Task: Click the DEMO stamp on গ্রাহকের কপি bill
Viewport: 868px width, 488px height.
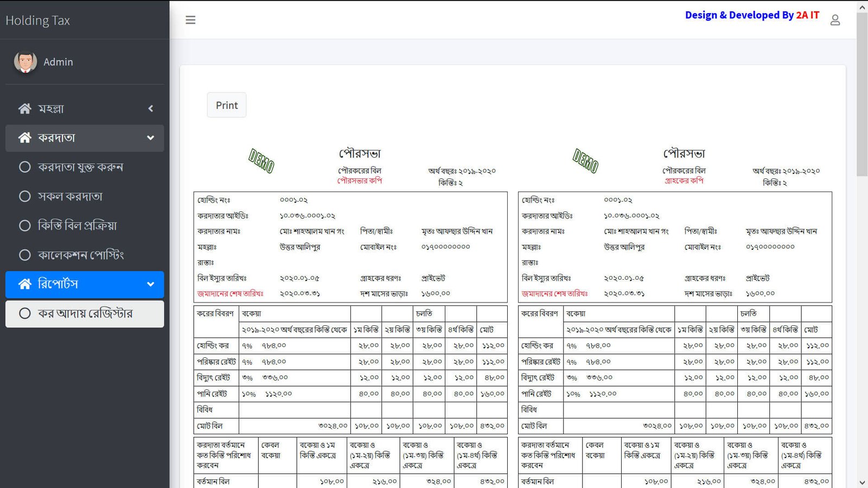Action: 585,161
